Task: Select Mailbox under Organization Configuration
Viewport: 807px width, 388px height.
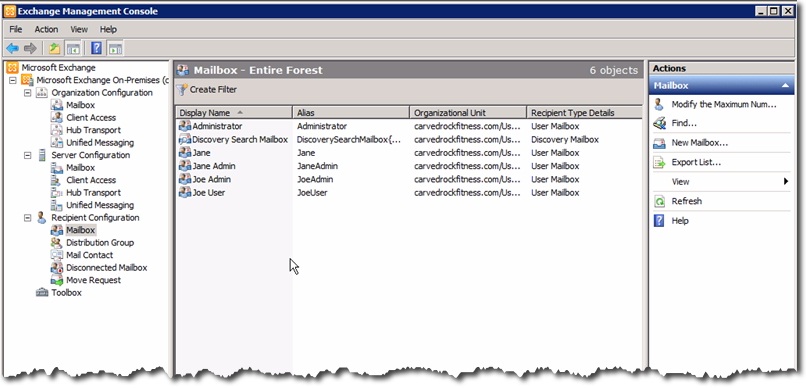Action: (x=80, y=105)
